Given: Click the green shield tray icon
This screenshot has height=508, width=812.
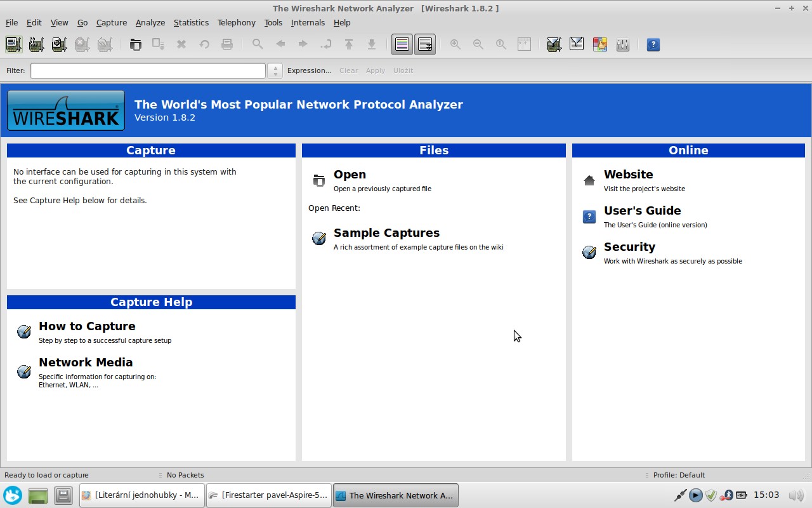Looking at the screenshot, I should pyautogui.click(x=711, y=495).
